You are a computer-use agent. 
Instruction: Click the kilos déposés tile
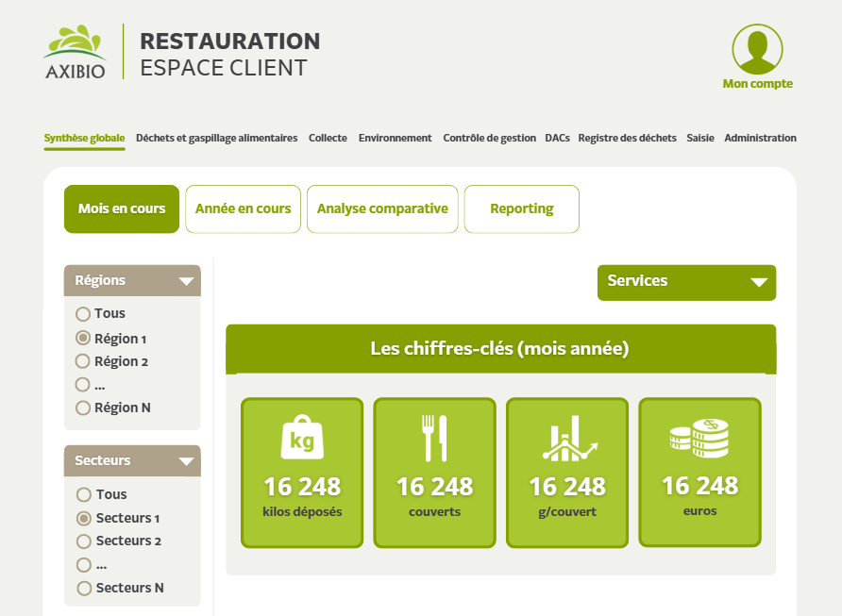(x=302, y=472)
